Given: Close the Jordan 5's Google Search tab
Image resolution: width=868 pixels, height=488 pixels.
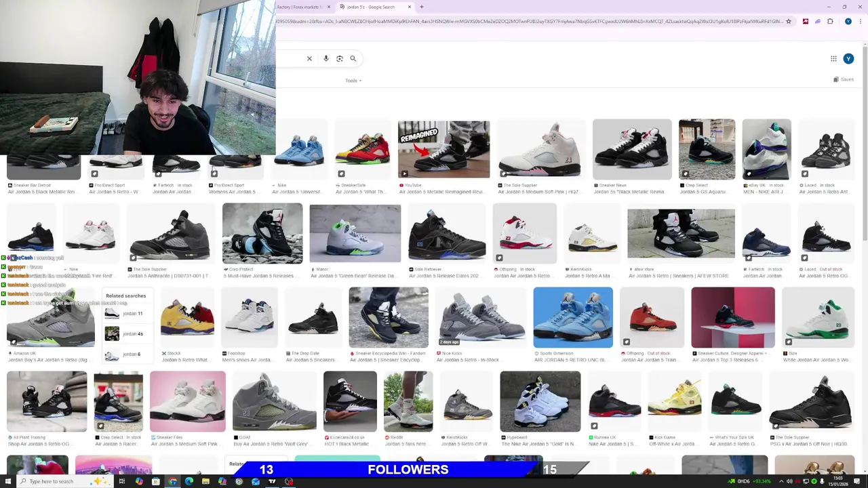Looking at the screenshot, I should pos(410,7).
